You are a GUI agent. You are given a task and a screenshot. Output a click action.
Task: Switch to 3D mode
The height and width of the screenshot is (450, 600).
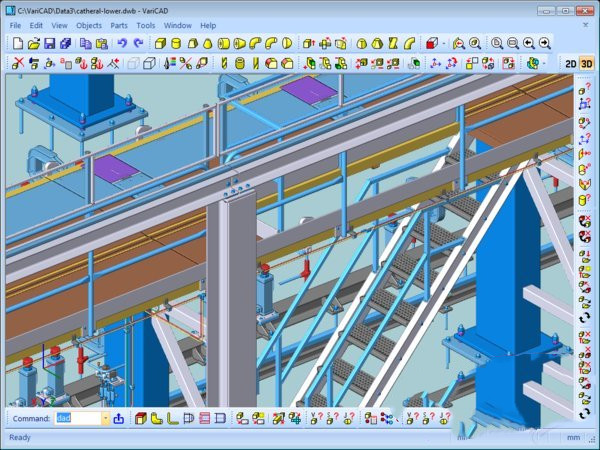[x=586, y=63]
